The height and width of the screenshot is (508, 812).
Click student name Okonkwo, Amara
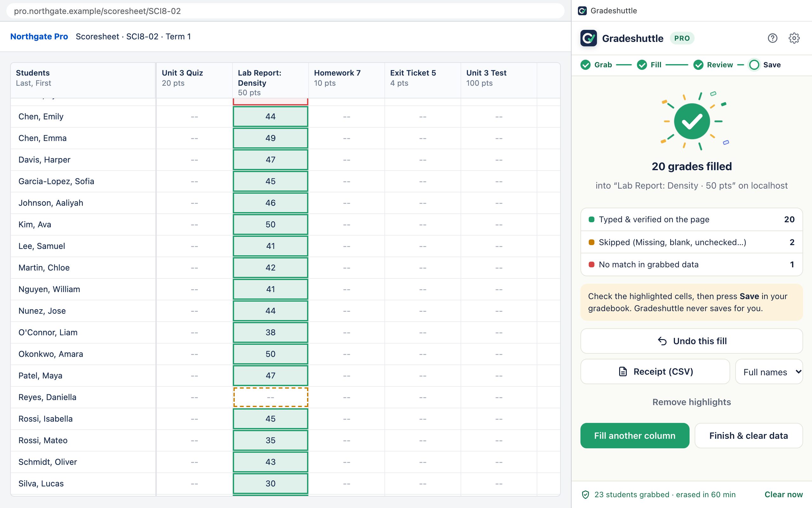pos(51,354)
